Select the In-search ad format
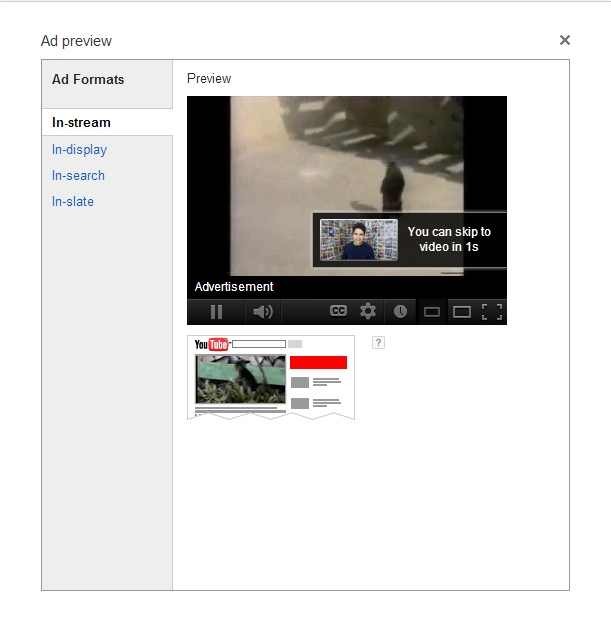611x621 pixels. [78, 175]
